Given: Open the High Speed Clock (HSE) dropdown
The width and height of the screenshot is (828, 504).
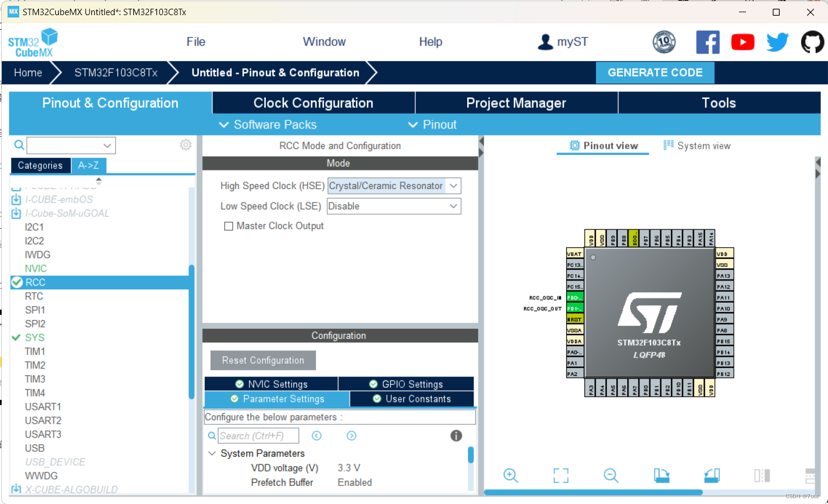Looking at the screenshot, I should [x=453, y=186].
